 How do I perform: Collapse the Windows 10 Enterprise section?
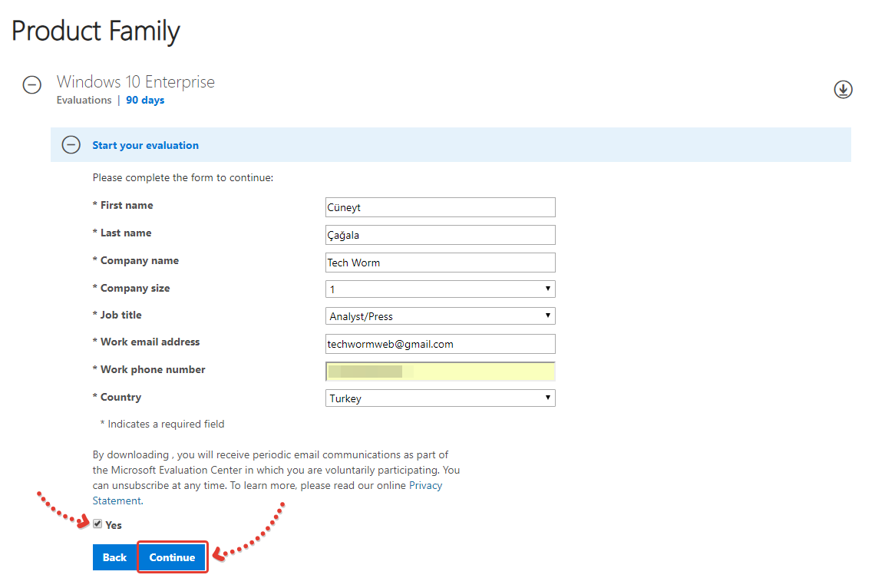coord(32,85)
